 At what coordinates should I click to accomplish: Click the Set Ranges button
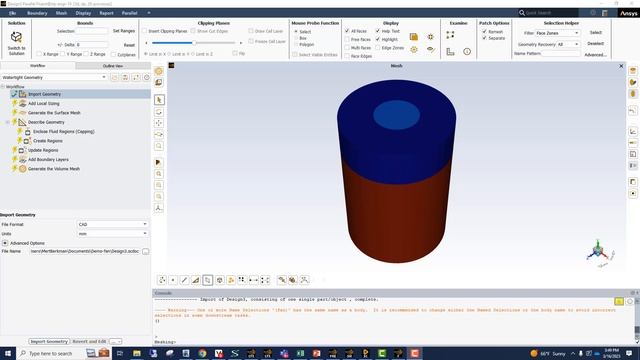click(124, 31)
